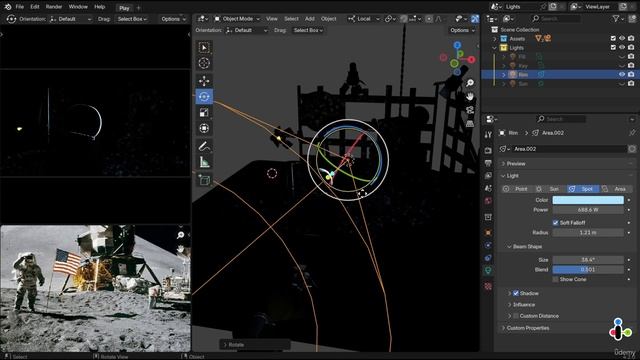Uncheck Assets collection exclude checkbox
Image resolution: width=640 pixels, height=360 pixels.
[x=613, y=38]
